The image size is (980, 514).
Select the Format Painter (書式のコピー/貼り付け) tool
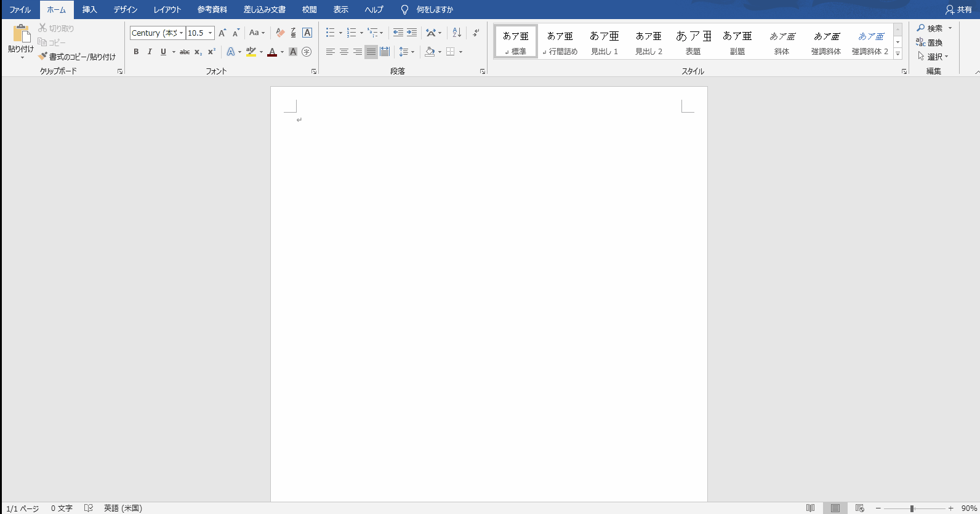(76, 57)
